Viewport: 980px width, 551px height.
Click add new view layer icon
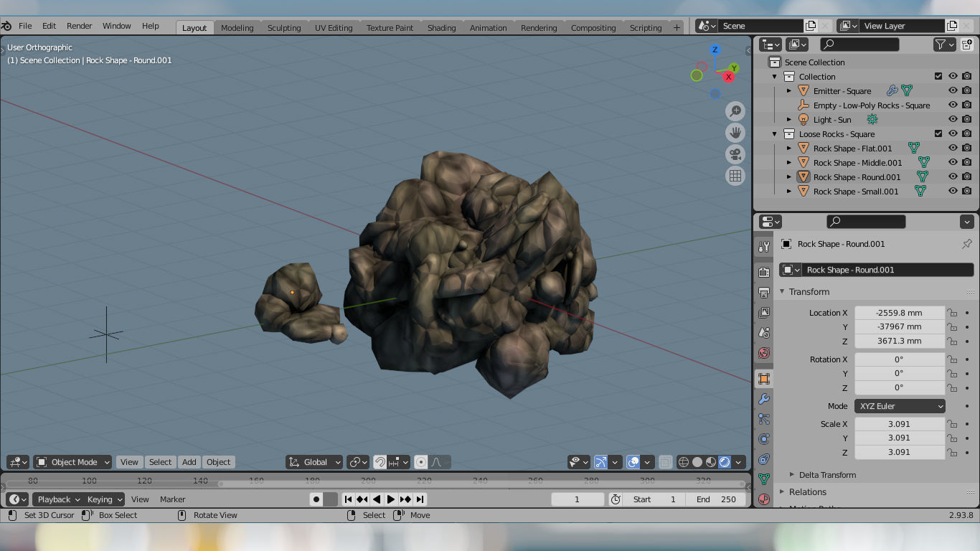(952, 26)
